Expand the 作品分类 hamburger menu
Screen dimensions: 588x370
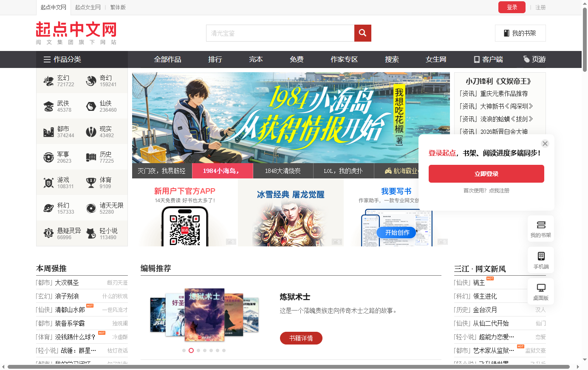click(x=47, y=59)
